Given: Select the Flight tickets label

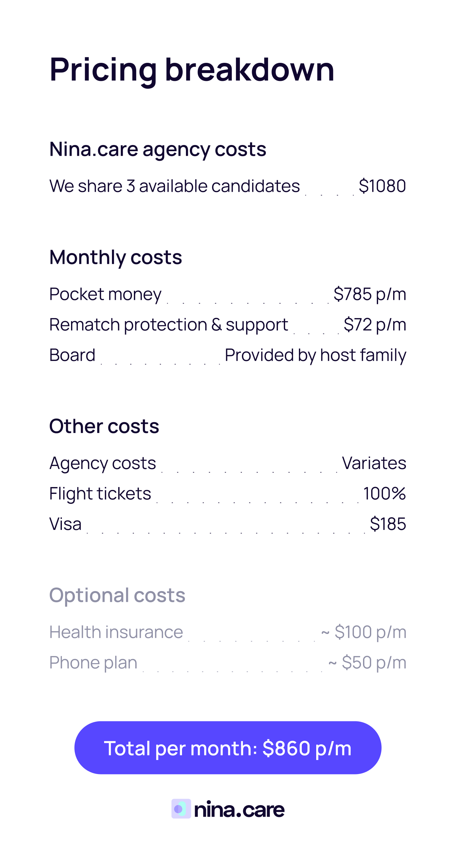Looking at the screenshot, I should pyautogui.click(x=100, y=494).
